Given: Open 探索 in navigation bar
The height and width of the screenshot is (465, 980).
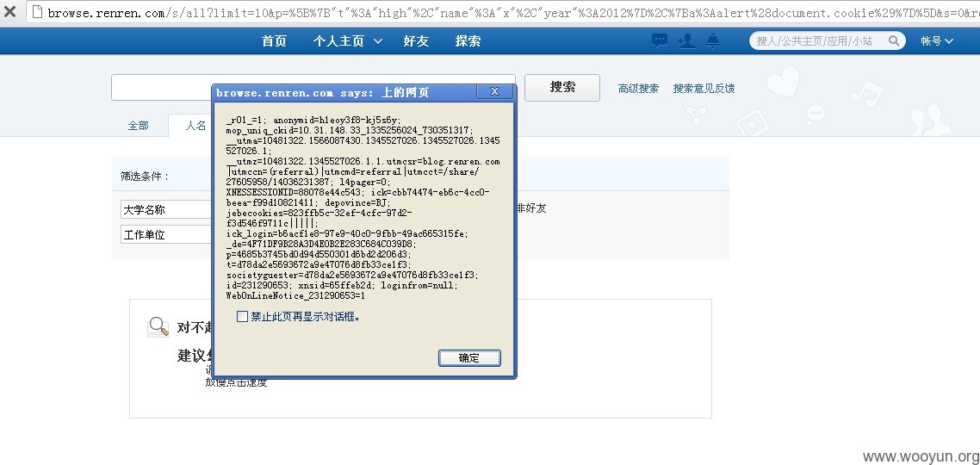Looking at the screenshot, I should click(468, 41).
